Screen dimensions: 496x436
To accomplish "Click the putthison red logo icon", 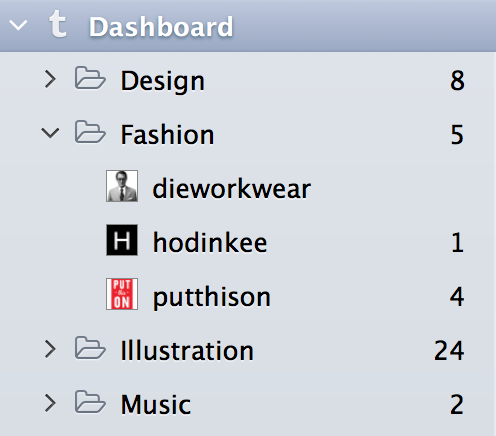I will (122, 294).
